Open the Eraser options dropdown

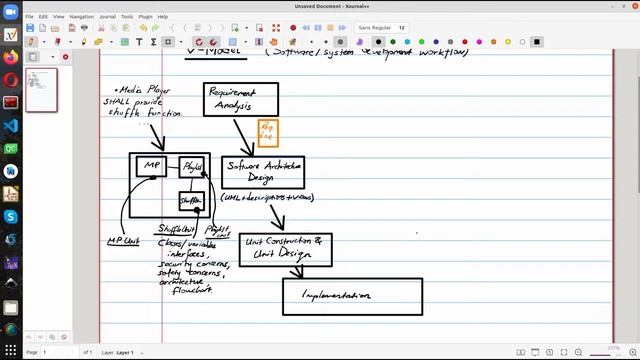[x=70, y=42]
